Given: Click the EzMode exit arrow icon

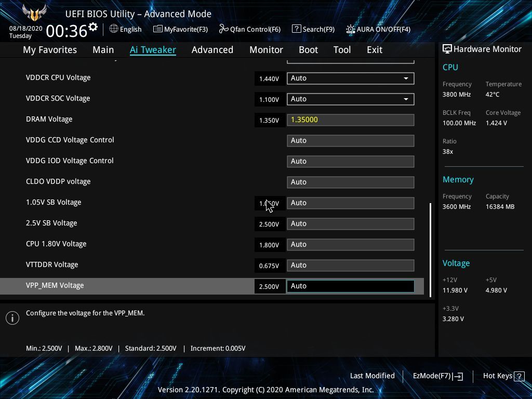Looking at the screenshot, I should pos(458,376).
